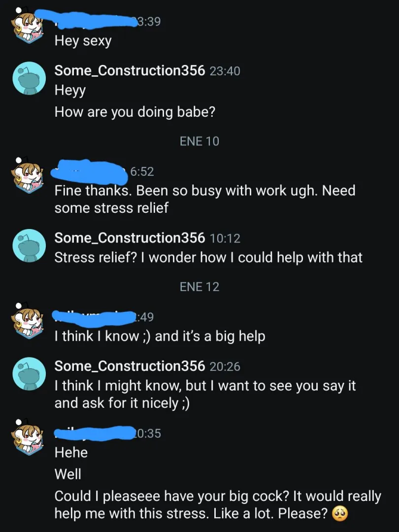Tap the blue-redacted username beside 6:52
399x532 pixels.
point(89,171)
